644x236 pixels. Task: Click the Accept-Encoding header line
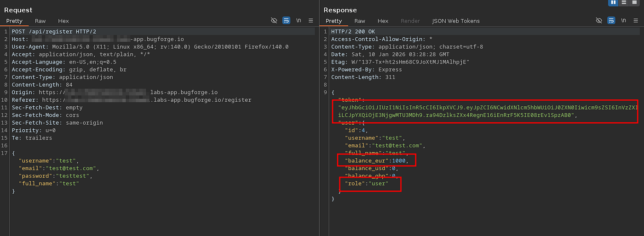(x=69, y=69)
